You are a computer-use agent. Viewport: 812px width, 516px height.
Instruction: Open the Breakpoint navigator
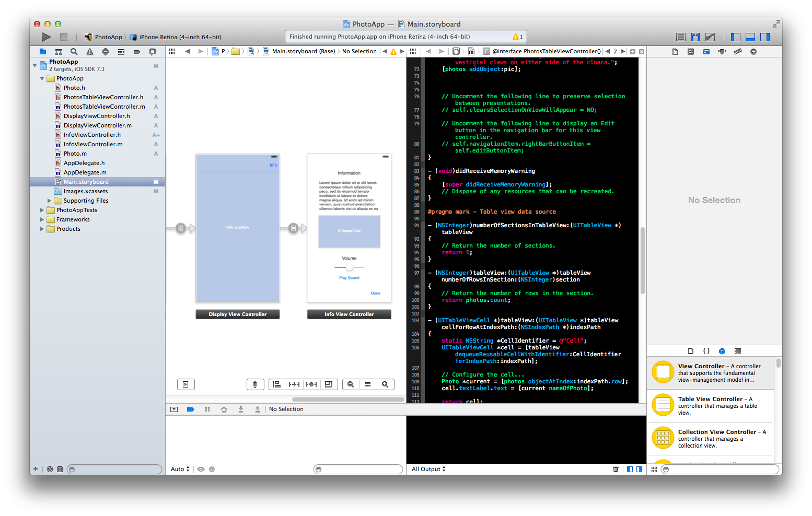pos(137,52)
